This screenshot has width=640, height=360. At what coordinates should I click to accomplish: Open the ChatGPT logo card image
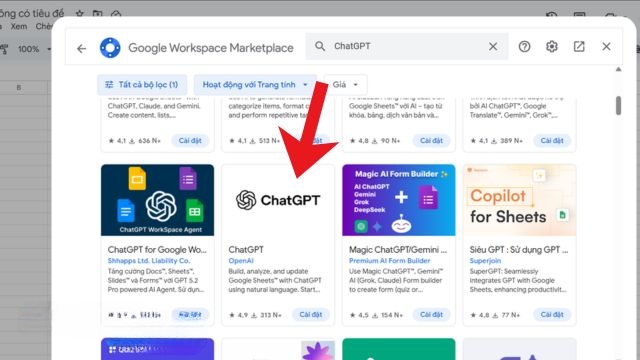[x=278, y=200]
